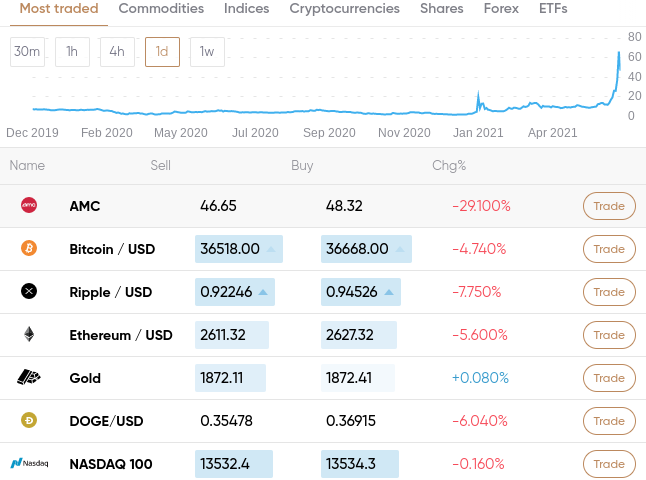Click the Buy column header

[302, 166]
